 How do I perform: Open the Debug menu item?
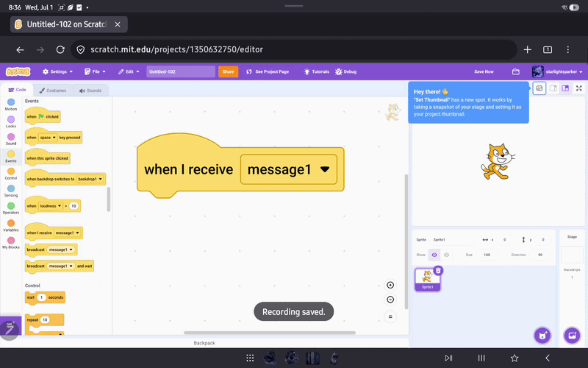[345, 71]
